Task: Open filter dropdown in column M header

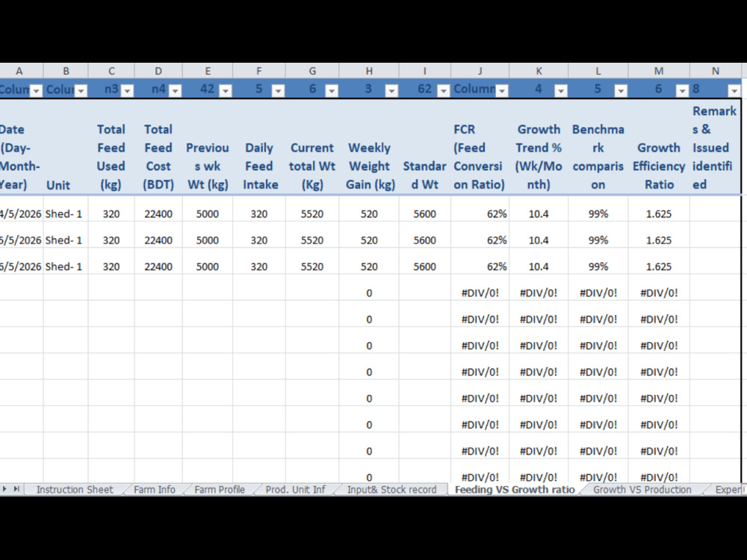Action: [x=683, y=90]
